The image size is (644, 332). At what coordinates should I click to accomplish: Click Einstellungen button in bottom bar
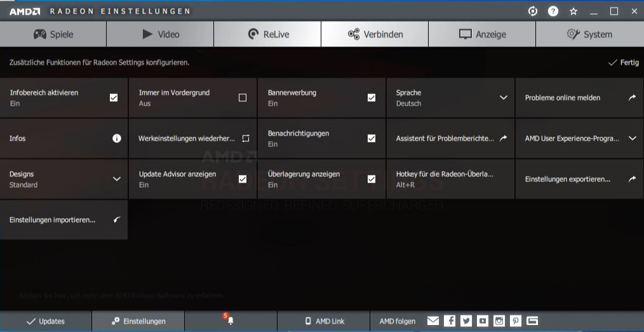coord(138,321)
